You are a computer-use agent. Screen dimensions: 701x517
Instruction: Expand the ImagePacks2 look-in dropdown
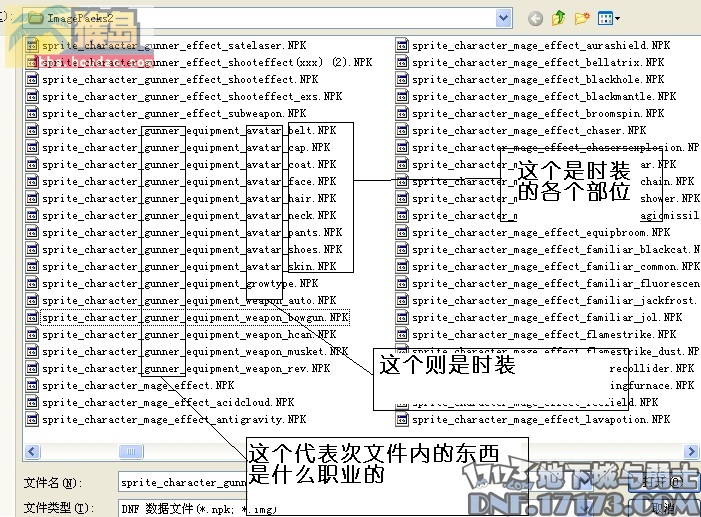tap(503, 18)
